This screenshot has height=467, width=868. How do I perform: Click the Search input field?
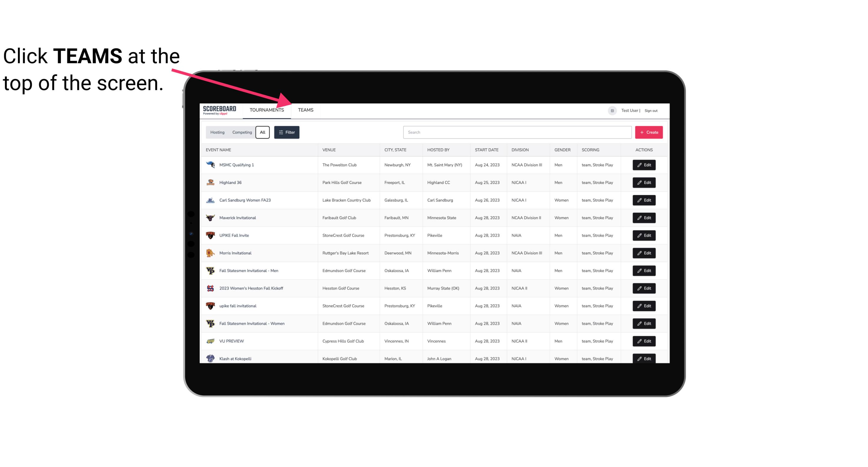click(x=517, y=132)
